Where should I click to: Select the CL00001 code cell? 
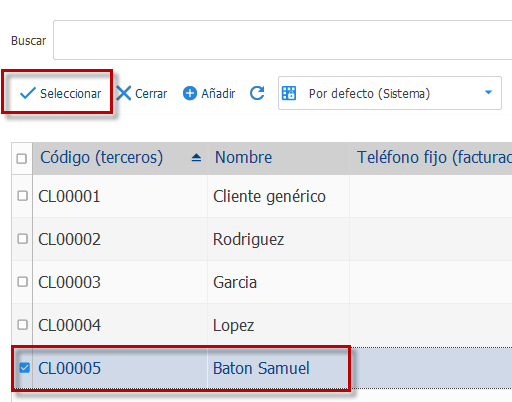(120, 196)
